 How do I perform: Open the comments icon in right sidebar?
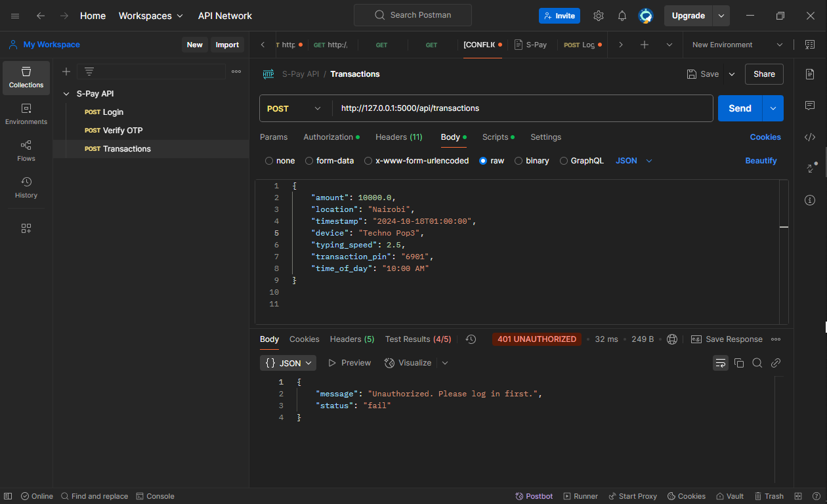[810, 106]
